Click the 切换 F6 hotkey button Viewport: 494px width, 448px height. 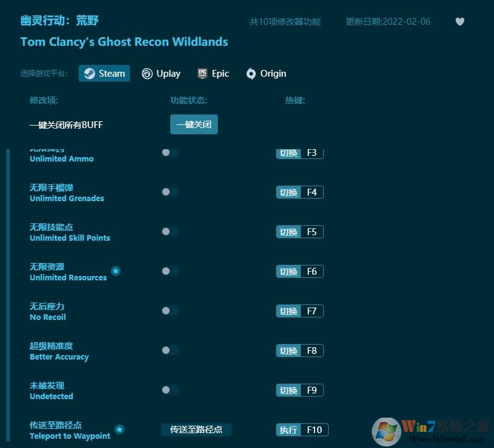click(300, 272)
